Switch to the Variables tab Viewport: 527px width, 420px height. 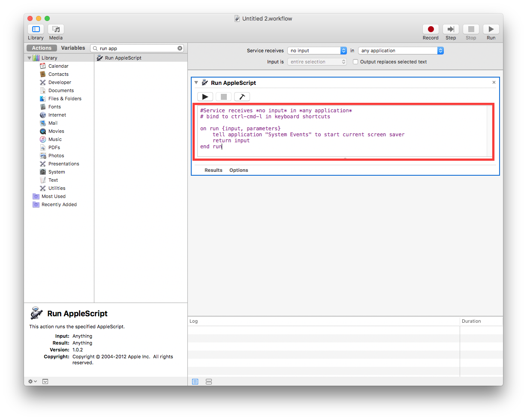point(73,48)
